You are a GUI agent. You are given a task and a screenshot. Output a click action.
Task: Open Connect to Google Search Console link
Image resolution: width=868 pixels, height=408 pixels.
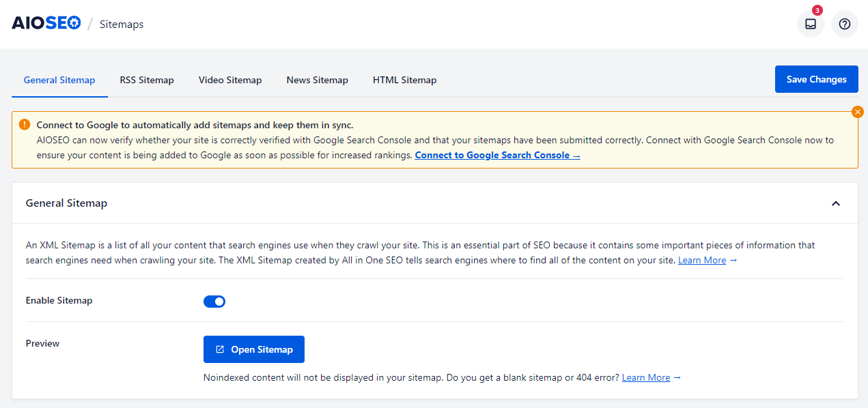tap(497, 155)
